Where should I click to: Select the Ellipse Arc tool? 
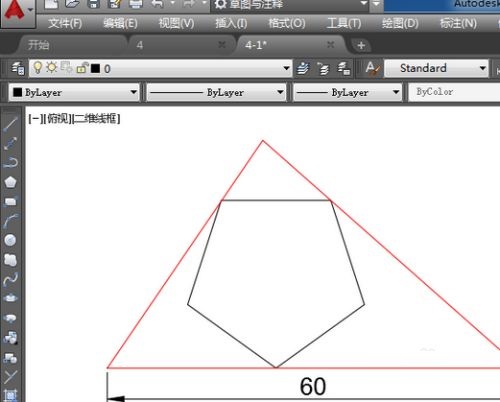[x=10, y=318]
